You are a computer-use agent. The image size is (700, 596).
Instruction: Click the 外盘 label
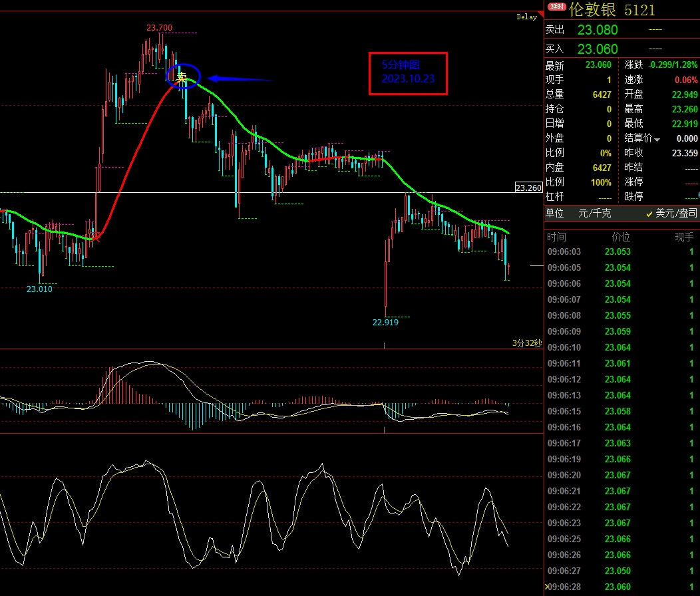[554, 138]
